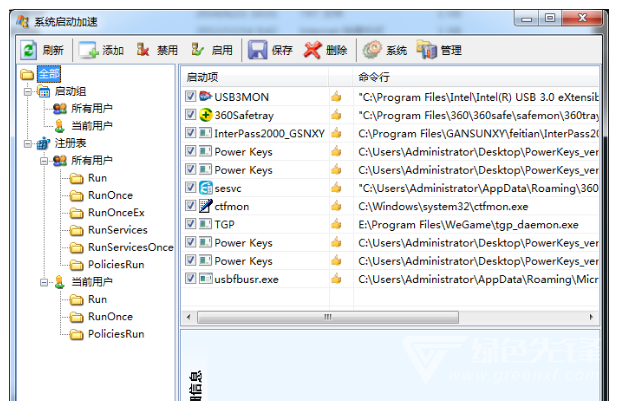Click thumbs-up icon in ctfmon row
This screenshot has width=617, height=401.
[x=336, y=206]
